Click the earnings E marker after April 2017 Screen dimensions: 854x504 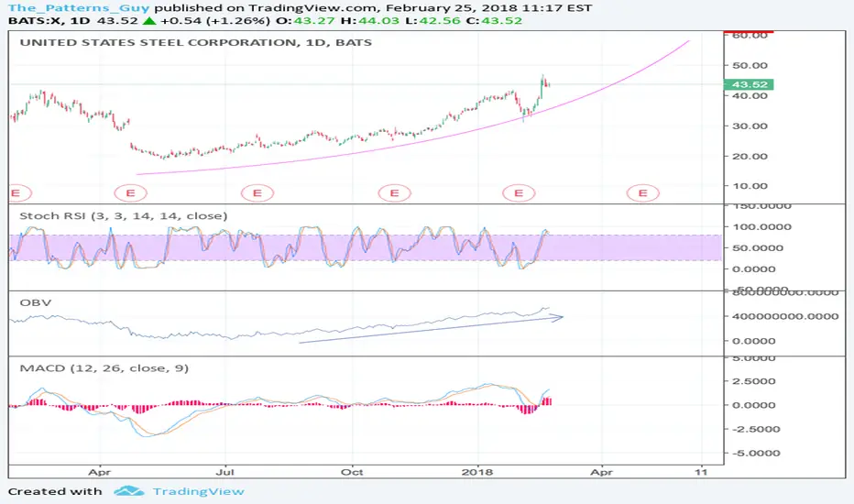point(130,192)
